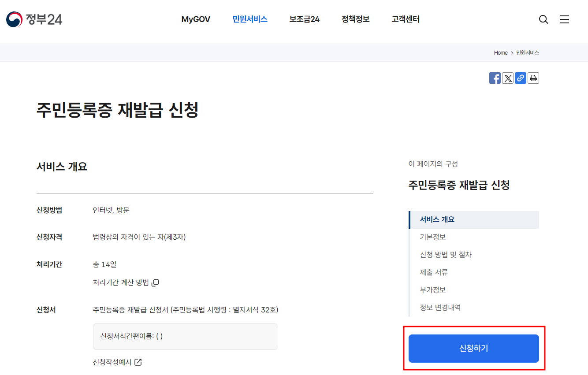Click the 정부24 logo
This screenshot has height=375, width=588.
pos(33,19)
